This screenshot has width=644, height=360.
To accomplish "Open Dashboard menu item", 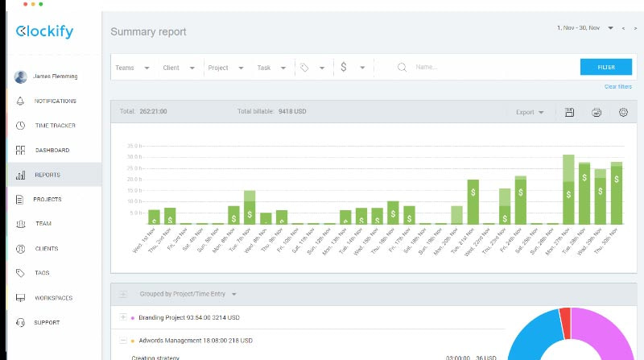I will click(54, 150).
